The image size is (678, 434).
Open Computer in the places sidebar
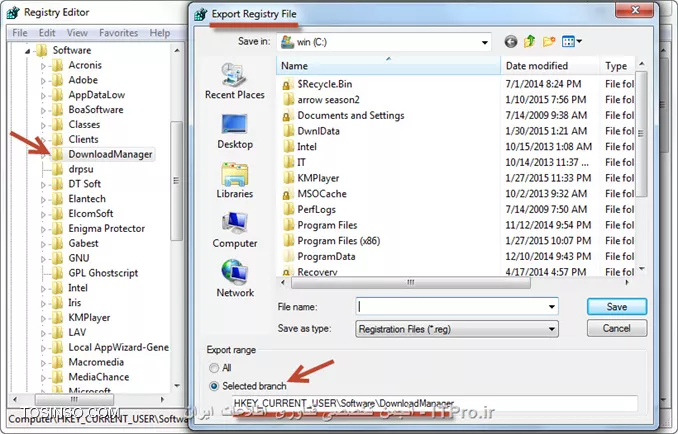tap(235, 230)
